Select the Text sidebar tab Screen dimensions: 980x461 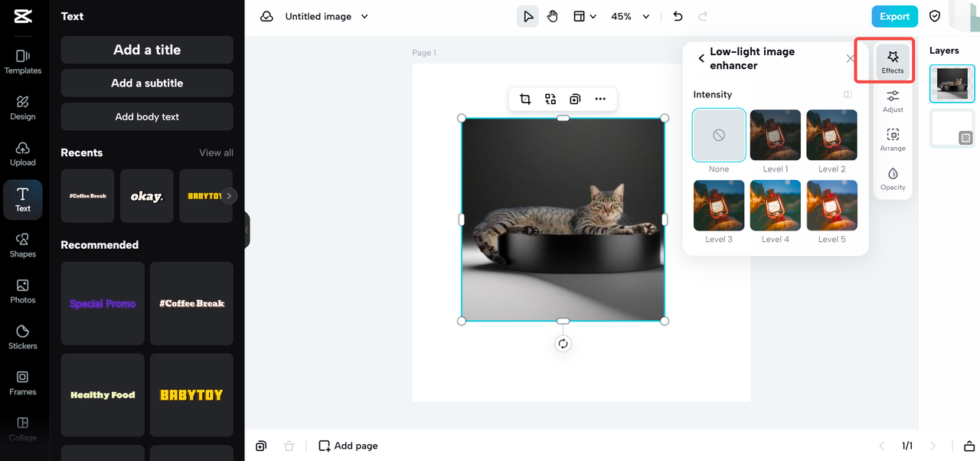click(x=23, y=200)
